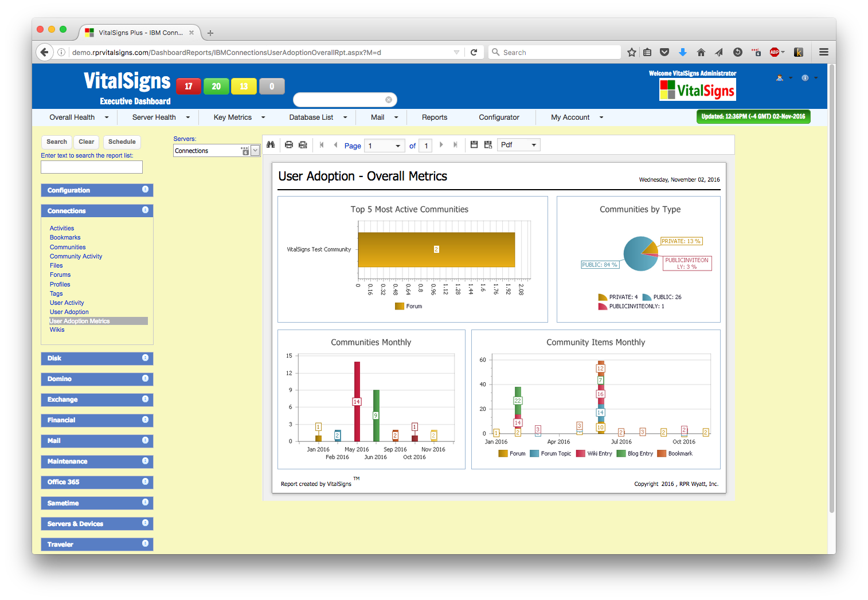Screen dimensions: 868x600
Task: Go to first page of report
Action: pos(322,145)
